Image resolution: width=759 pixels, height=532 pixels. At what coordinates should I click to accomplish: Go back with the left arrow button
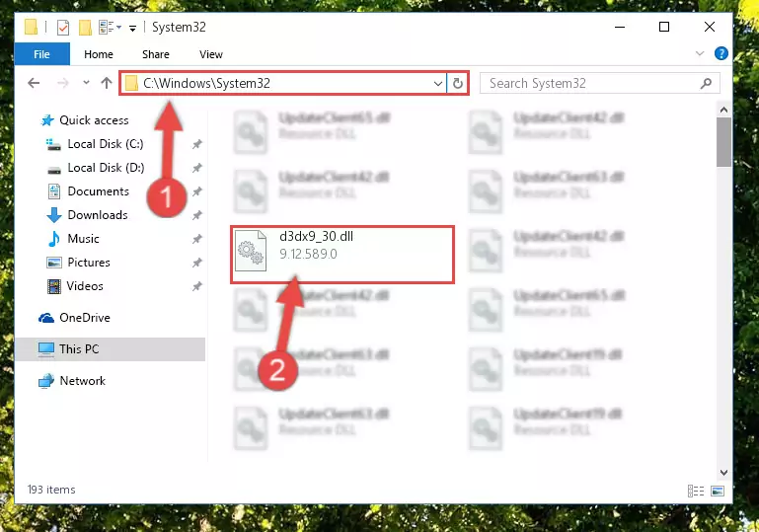click(34, 83)
